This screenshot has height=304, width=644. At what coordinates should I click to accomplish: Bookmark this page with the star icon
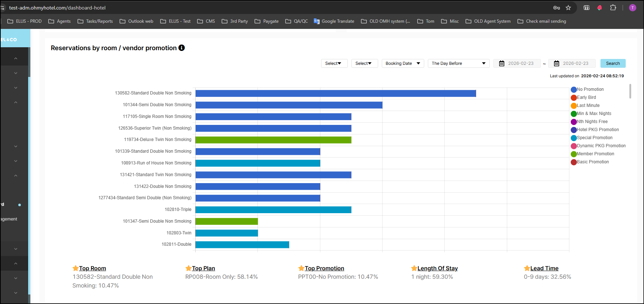(568, 8)
